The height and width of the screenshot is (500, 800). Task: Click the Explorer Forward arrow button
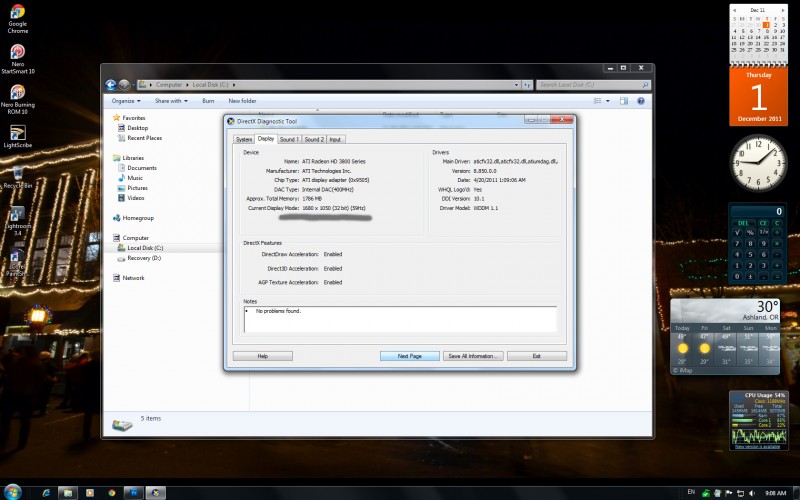click(124, 85)
